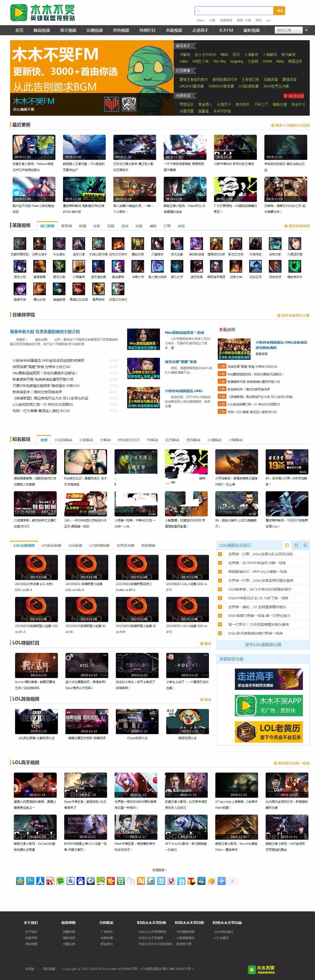Click the 魔蛇之拥 champion icon
The height and width of the screenshot is (980, 315).
(138, 244)
